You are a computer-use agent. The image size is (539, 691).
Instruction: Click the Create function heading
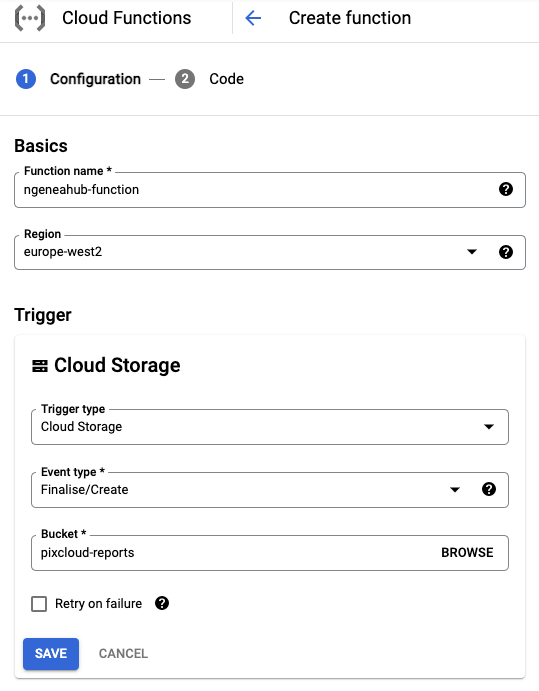click(350, 18)
